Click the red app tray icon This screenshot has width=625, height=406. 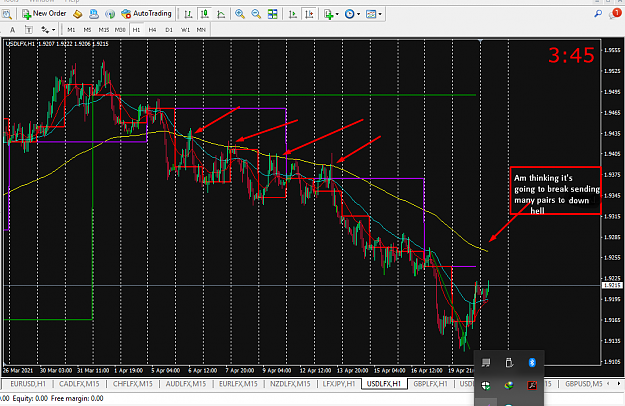[532, 385]
